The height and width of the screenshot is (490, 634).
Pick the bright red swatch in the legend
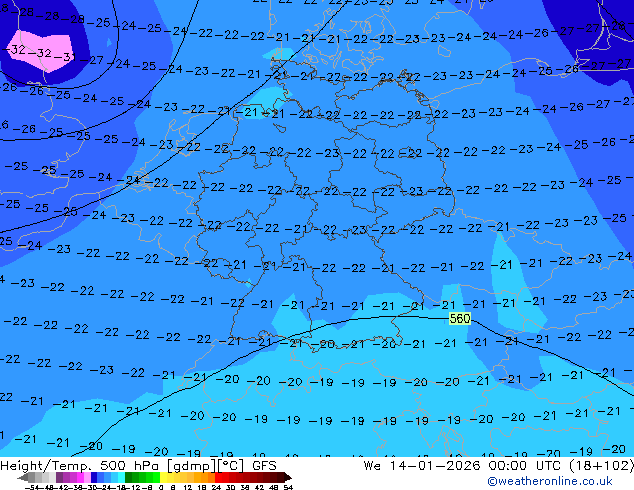tap(219, 477)
